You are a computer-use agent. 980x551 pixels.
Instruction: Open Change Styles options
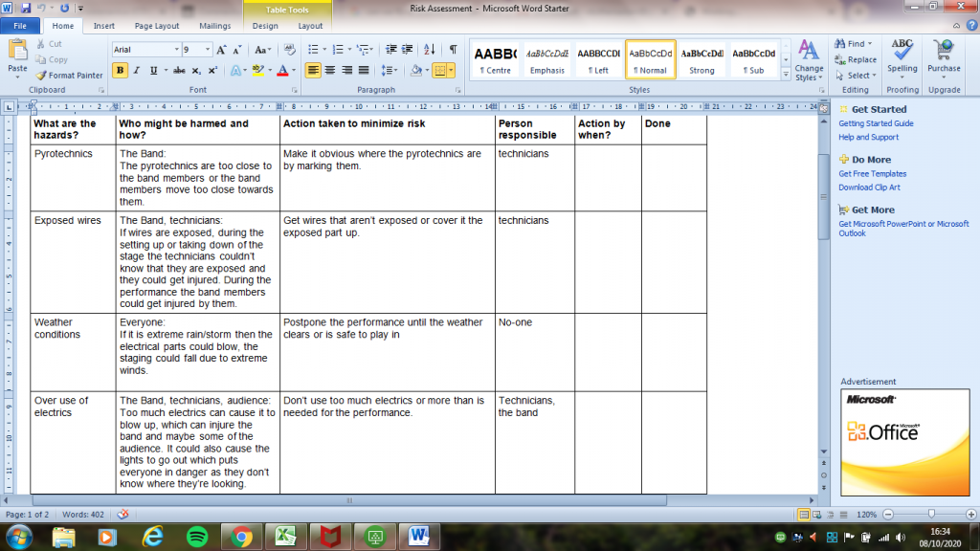[809, 60]
